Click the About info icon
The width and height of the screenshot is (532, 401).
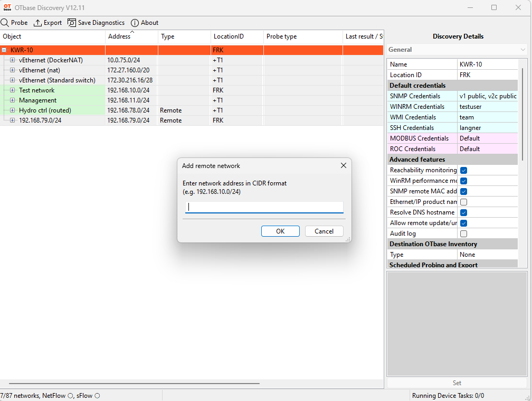point(135,23)
